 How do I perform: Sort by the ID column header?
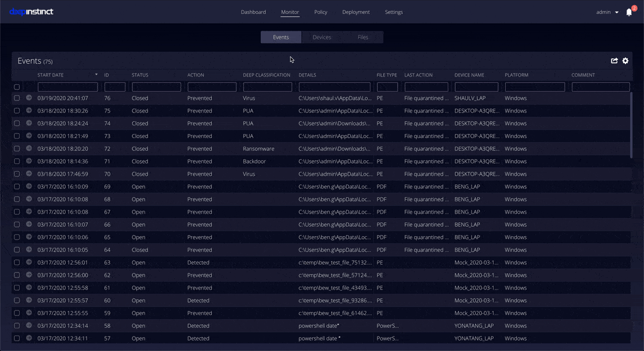(107, 75)
